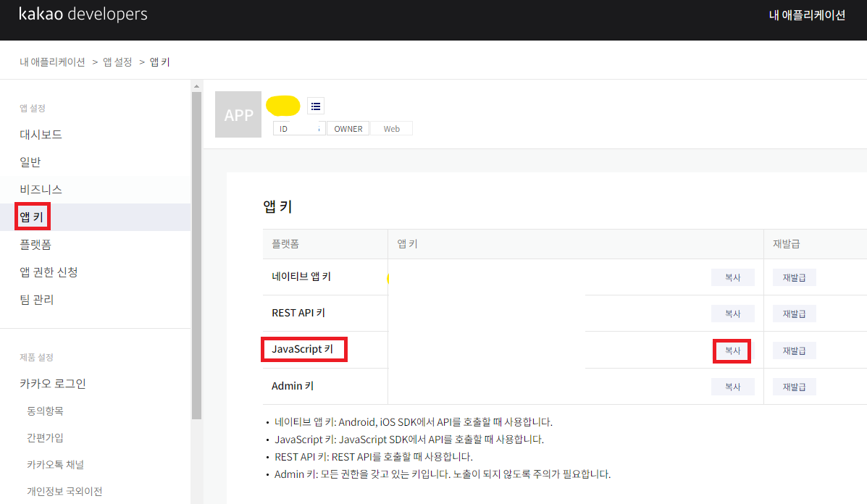Viewport: 867px width, 504px height.
Task: Click the Web platform badge
Action: (391, 129)
